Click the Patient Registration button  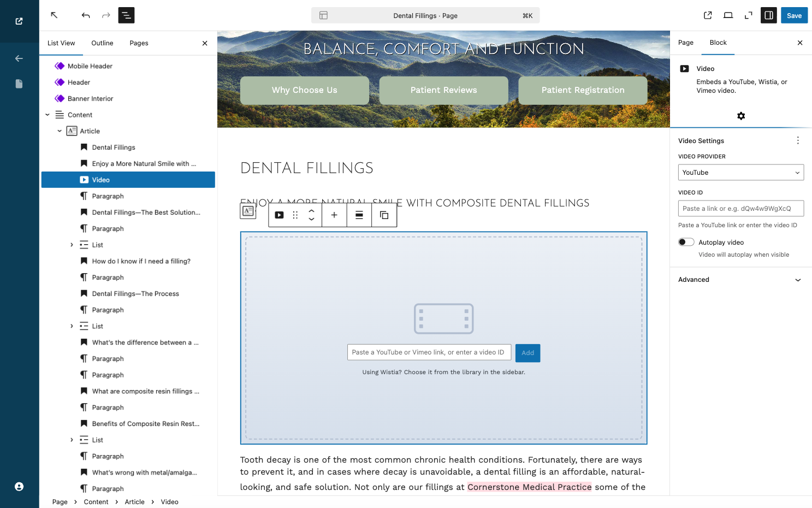point(583,90)
